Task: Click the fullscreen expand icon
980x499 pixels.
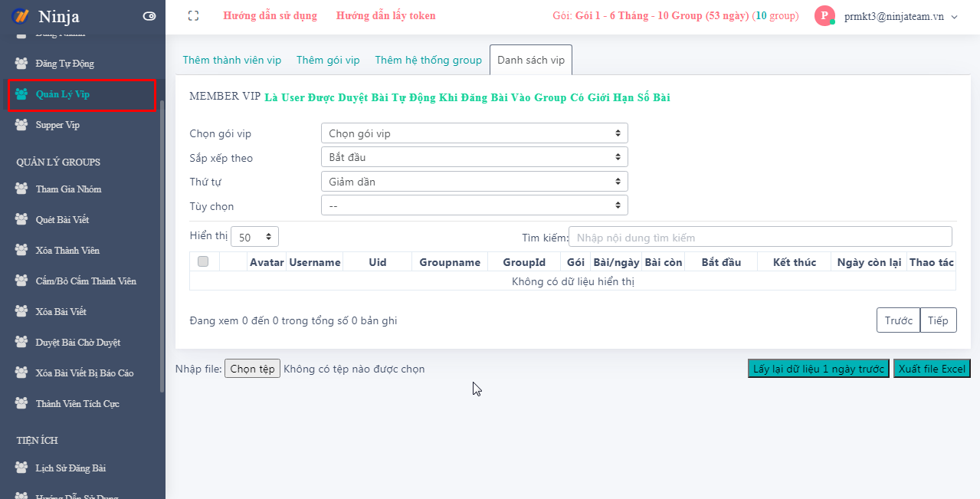Action: click(x=193, y=16)
